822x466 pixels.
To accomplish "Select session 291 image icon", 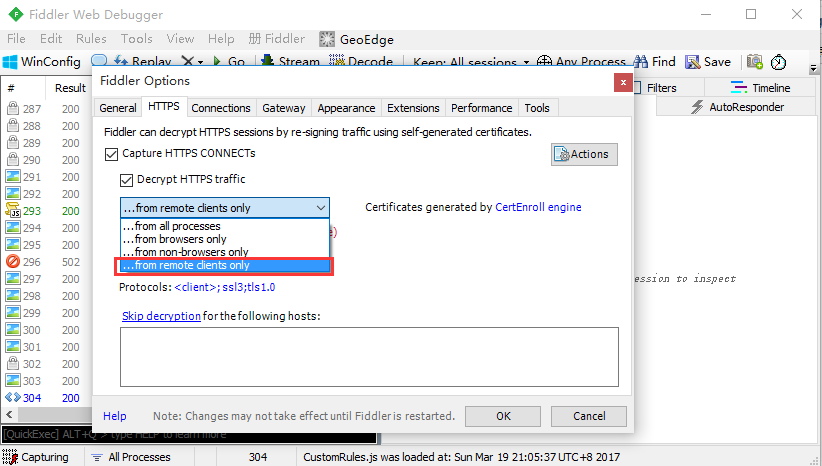I will [x=13, y=177].
